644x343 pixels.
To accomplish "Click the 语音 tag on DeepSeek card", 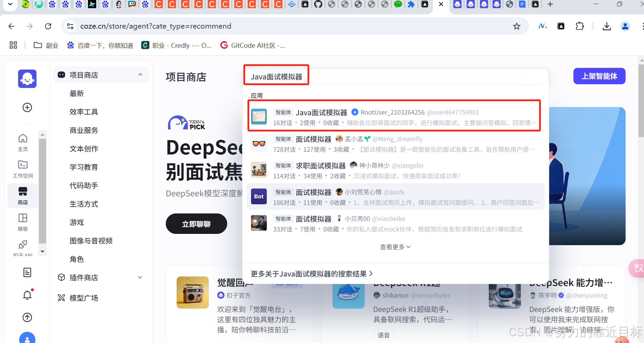I will [384, 335].
